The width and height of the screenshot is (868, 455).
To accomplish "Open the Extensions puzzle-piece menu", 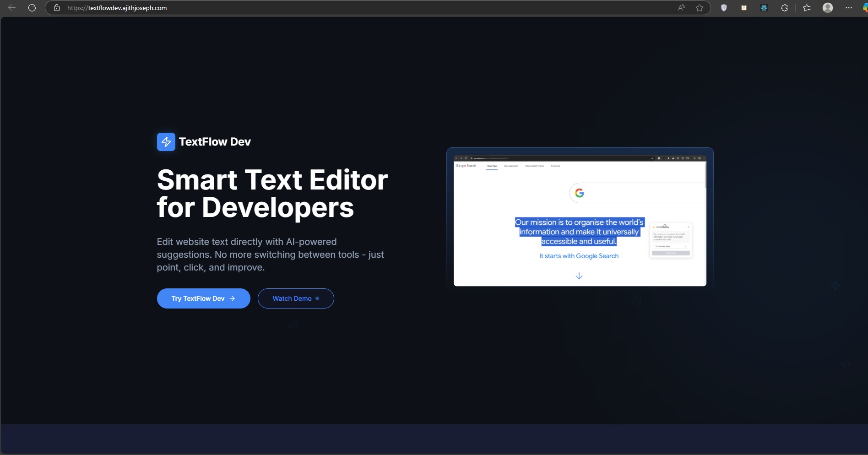I will tap(784, 8).
